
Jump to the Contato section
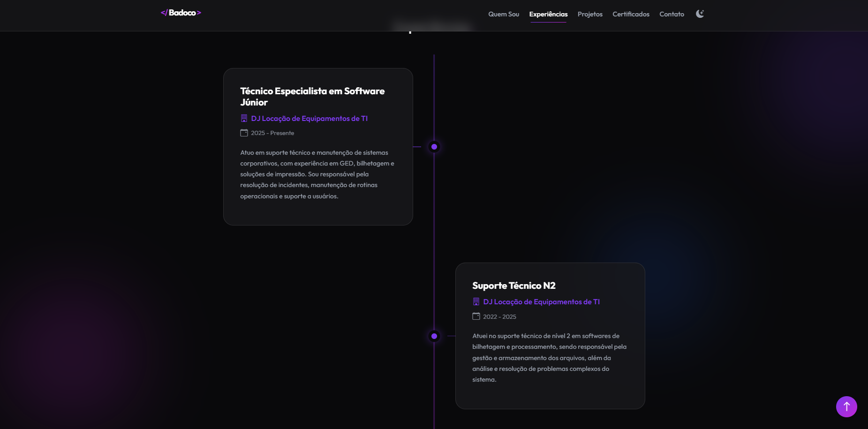[x=672, y=14]
